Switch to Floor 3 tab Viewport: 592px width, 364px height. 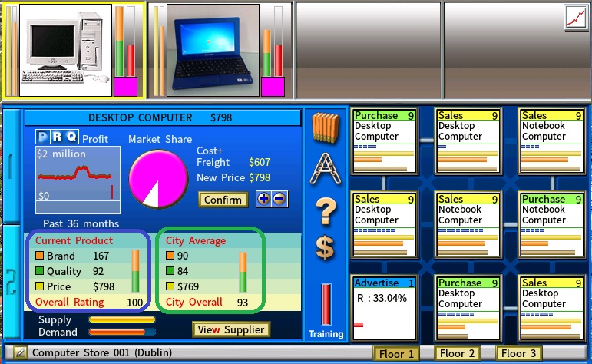[x=518, y=353]
